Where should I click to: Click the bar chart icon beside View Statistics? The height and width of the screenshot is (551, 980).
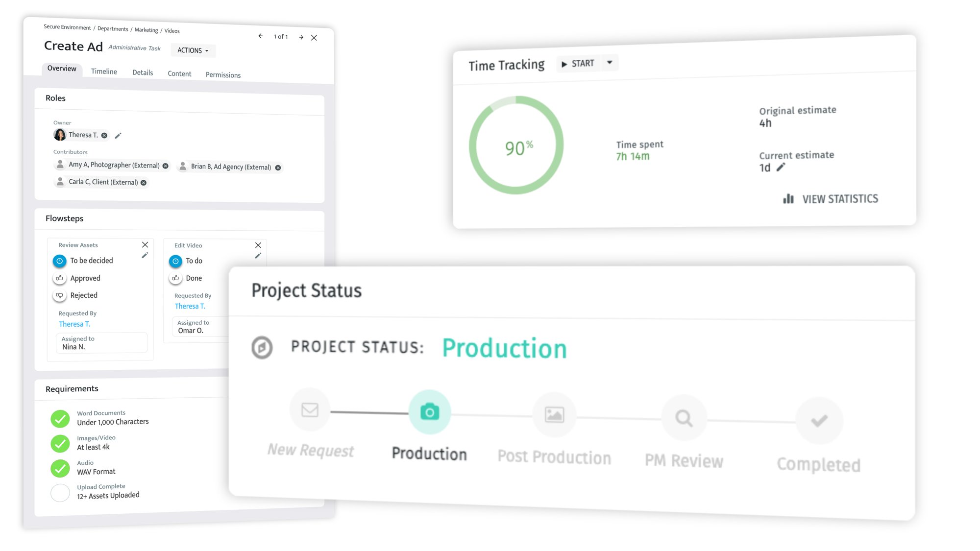pos(788,199)
